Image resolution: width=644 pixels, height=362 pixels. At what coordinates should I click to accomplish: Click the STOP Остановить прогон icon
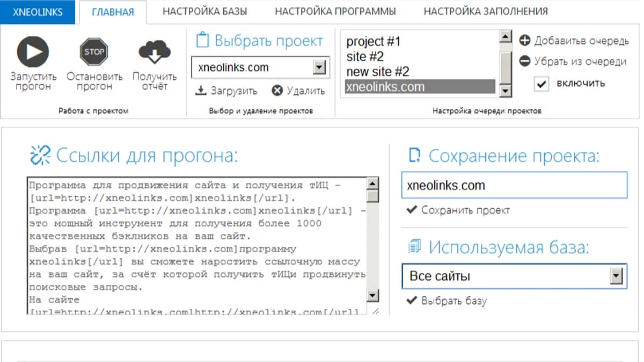(x=94, y=51)
